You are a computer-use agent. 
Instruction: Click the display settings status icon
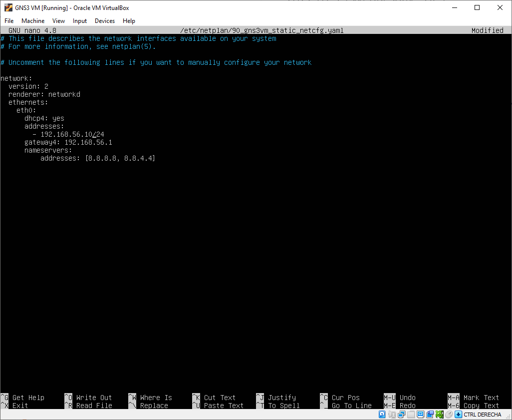(420, 415)
